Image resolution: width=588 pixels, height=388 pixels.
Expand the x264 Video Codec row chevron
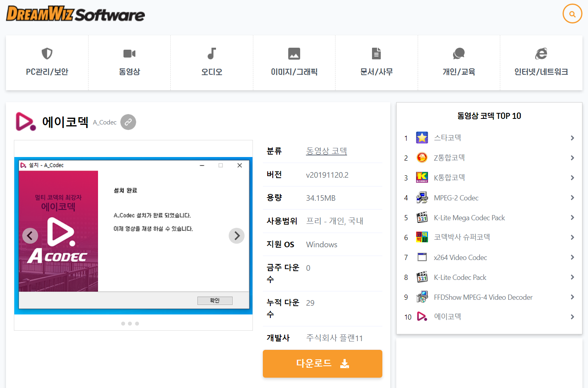coord(572,257)
